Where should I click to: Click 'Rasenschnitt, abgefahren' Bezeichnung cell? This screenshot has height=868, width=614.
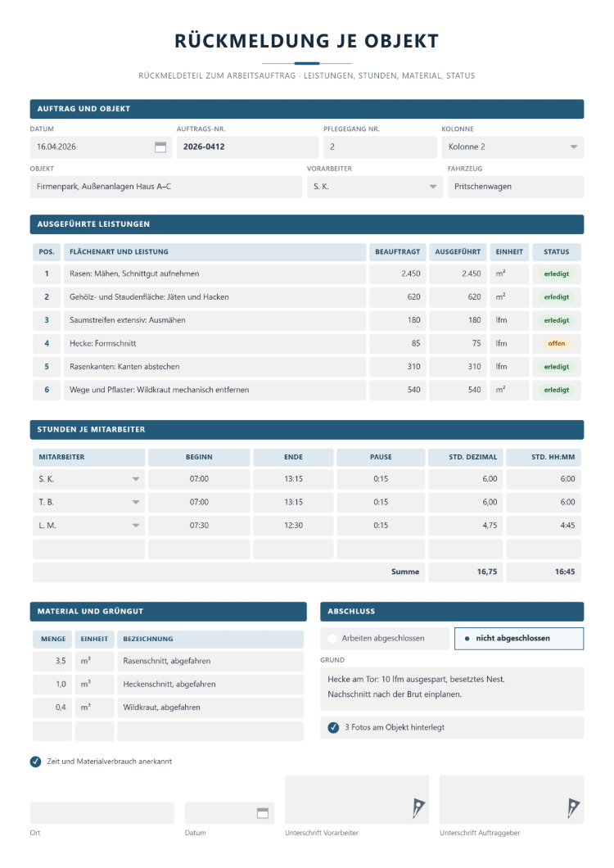point(210,662)
